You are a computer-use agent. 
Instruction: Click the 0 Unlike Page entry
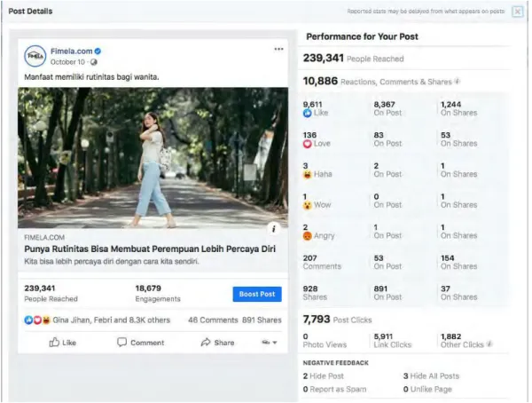[427, 390]
